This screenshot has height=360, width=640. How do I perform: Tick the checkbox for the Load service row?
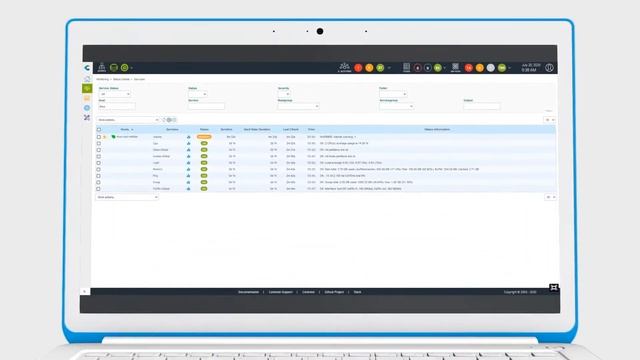(99, 163)
